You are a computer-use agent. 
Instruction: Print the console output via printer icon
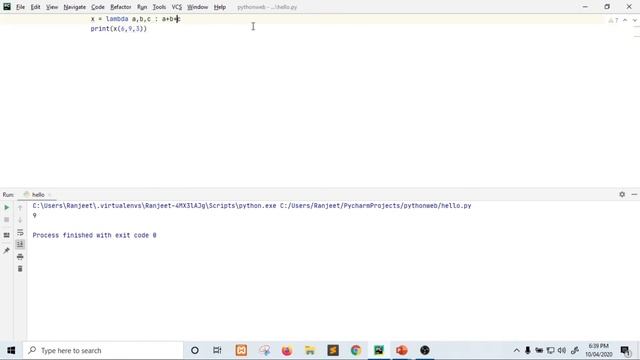point(20,257)
